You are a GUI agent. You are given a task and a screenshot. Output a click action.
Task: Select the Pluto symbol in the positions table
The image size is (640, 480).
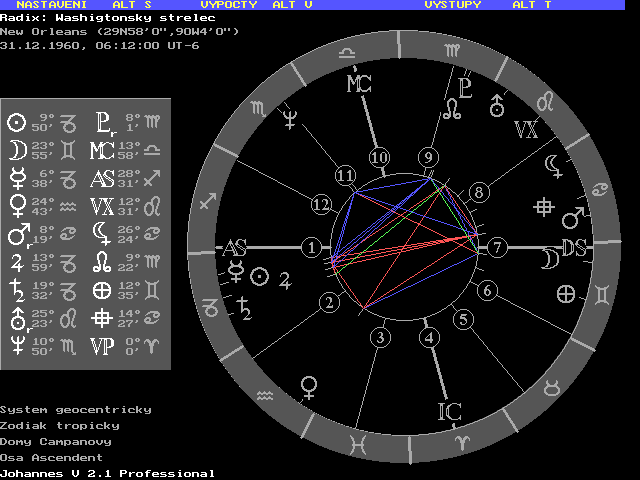click(104, 123)
